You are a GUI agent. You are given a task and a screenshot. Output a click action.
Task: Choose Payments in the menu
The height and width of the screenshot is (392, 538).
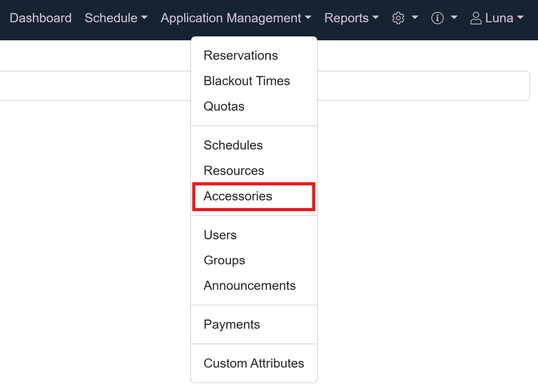coord(232,324)
